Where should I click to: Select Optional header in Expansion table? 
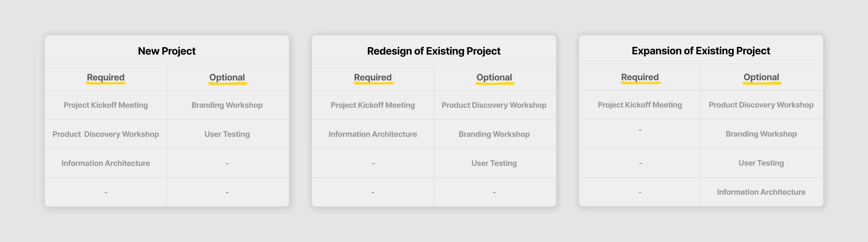click(761, 77)
